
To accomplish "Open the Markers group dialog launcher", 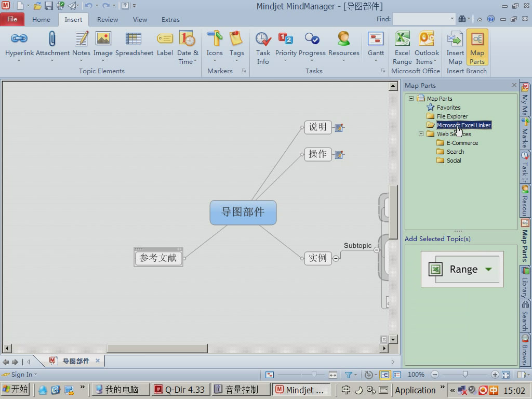I will click(244, 71).
